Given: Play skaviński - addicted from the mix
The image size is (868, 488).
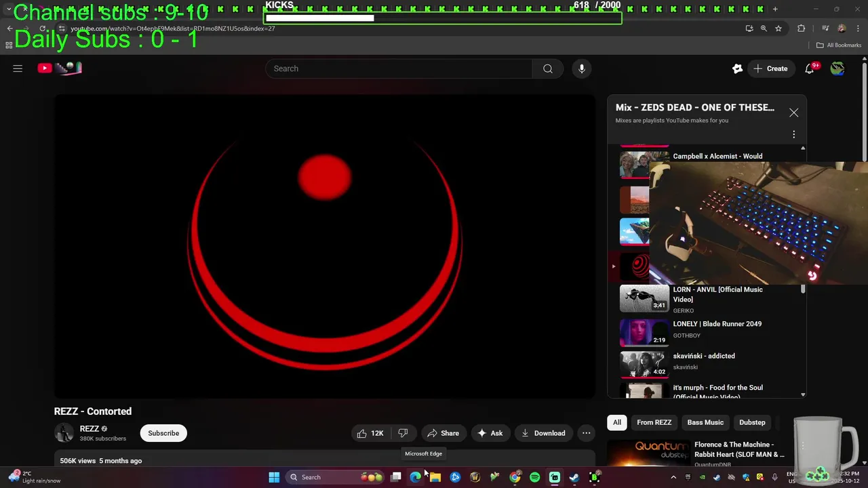Looking at the screenshot, I should (x=704, y=356).
